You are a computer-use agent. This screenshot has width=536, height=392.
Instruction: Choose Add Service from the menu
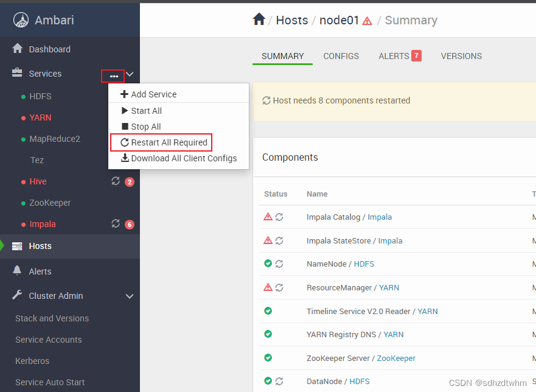[x=178, y=94]
